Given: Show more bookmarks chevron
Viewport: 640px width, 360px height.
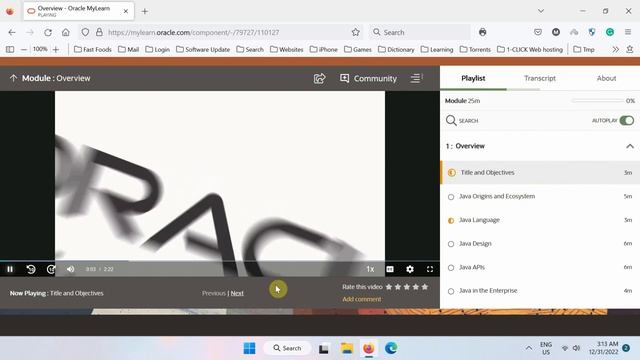Looking at the screenshot, I should click(616, 49).
